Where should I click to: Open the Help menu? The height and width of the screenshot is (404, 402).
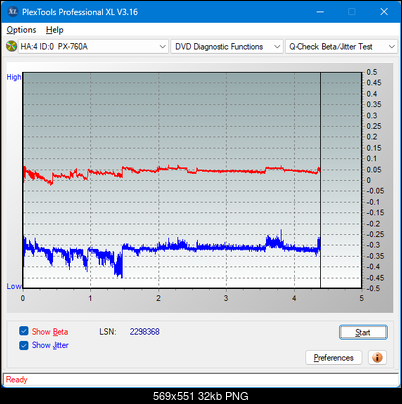pos(55,30)
